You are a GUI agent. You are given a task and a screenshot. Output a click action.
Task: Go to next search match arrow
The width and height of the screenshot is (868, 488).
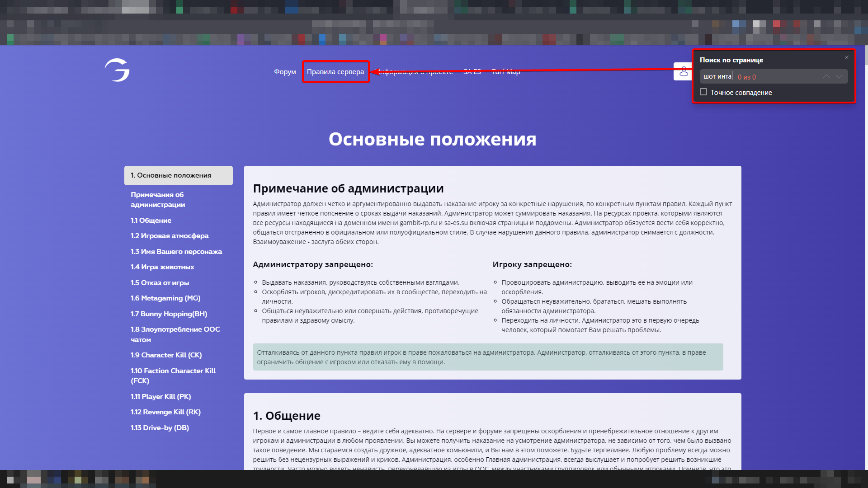(839, 76)
